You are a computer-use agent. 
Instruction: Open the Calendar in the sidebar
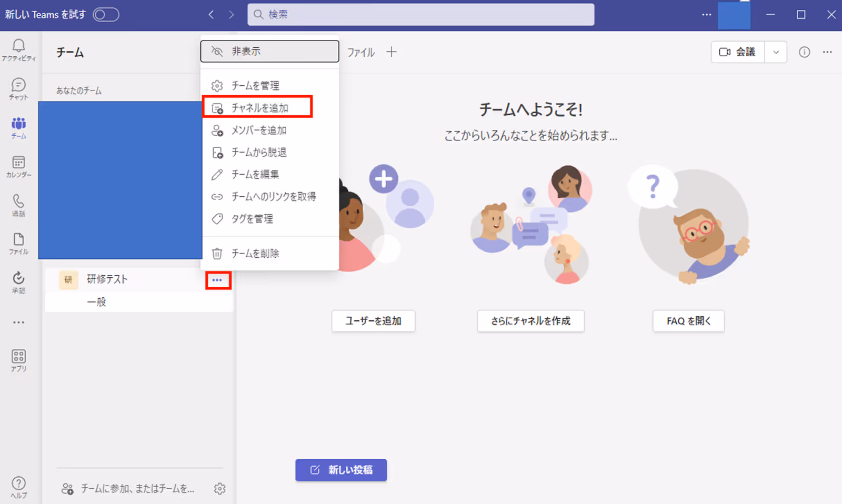tap(19, 167)
